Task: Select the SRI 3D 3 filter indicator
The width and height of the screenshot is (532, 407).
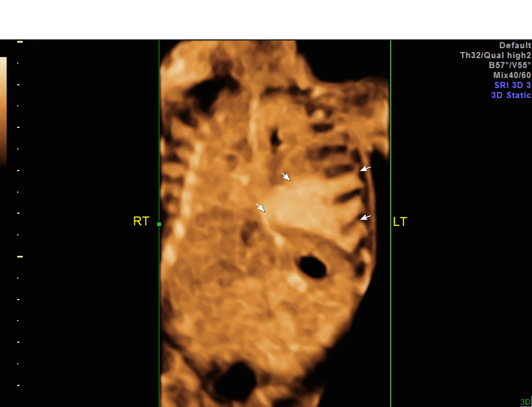Action: tap(513, 85)
